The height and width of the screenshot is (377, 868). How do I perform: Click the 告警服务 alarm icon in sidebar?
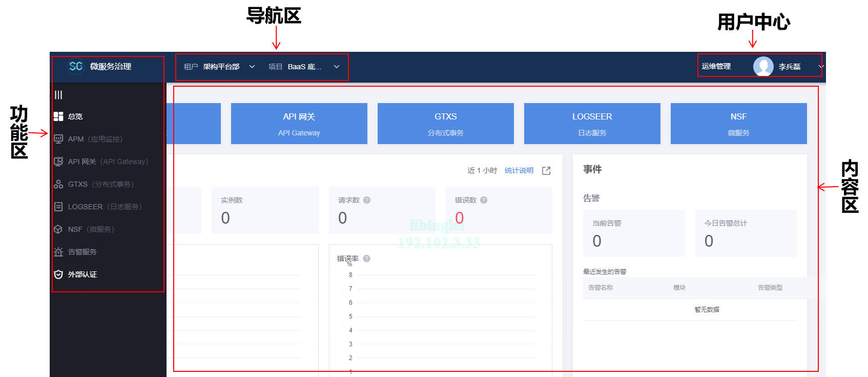(x=58, y=252)
